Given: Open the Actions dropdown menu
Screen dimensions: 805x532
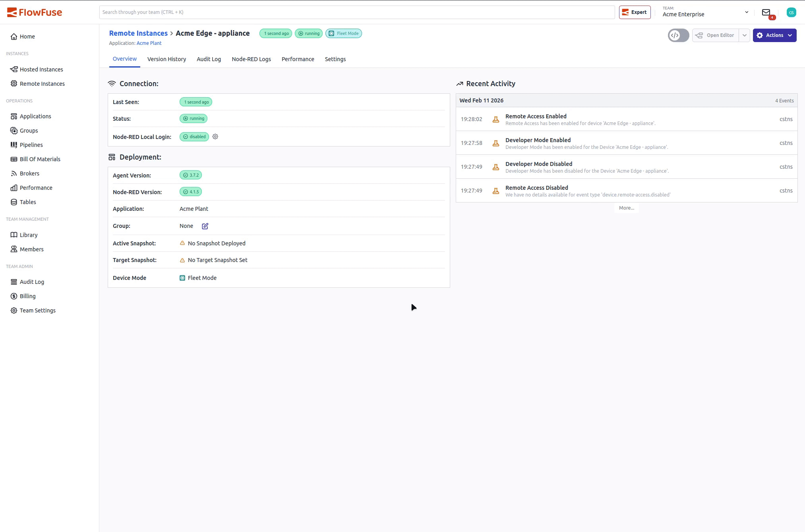Looking at the screenshot, I should coord(774,35).
